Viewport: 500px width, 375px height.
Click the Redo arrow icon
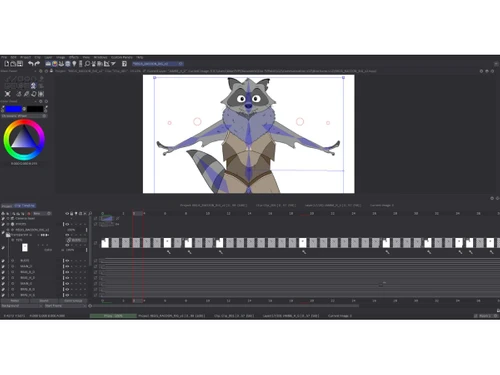(37, 63)
